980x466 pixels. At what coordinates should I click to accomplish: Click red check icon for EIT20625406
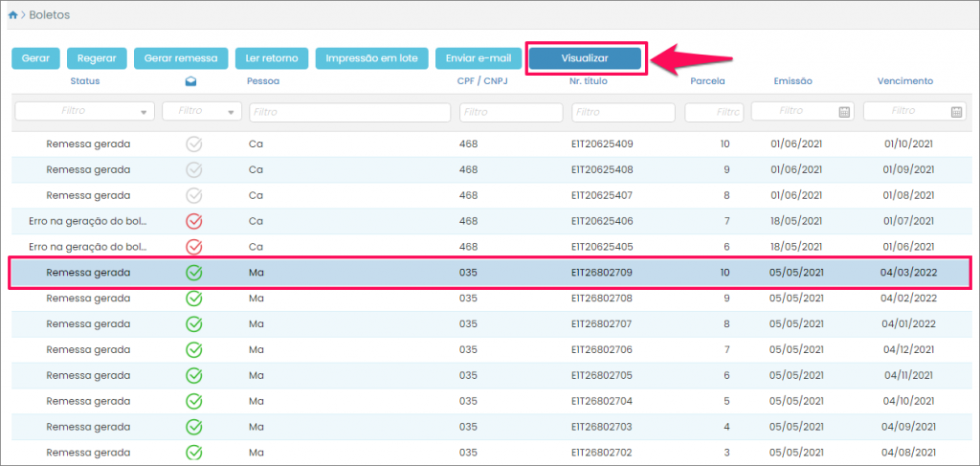click(x=194, y=221)
